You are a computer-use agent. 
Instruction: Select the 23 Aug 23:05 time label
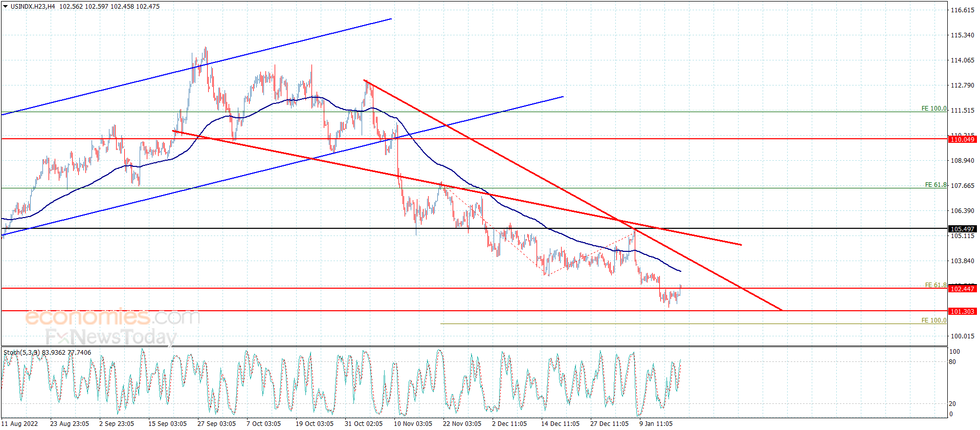[70, 423]
